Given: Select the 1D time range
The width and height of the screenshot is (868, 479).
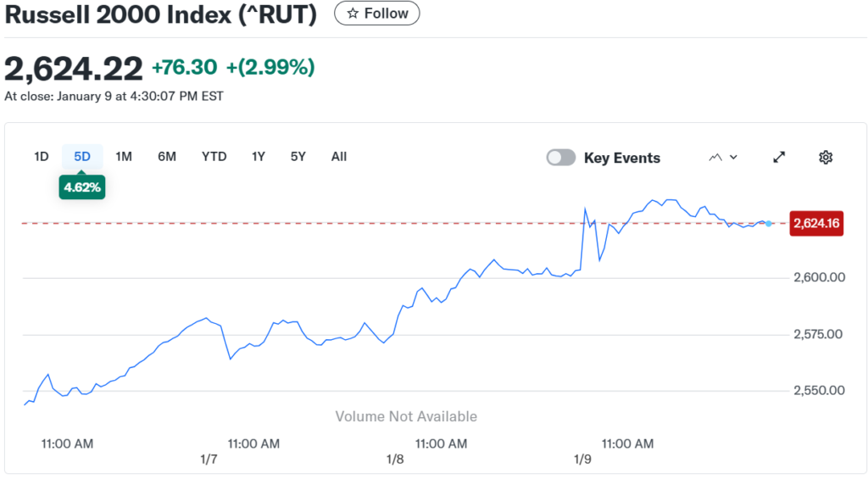Looking at the screenshot, I should (x=42, y=156).
